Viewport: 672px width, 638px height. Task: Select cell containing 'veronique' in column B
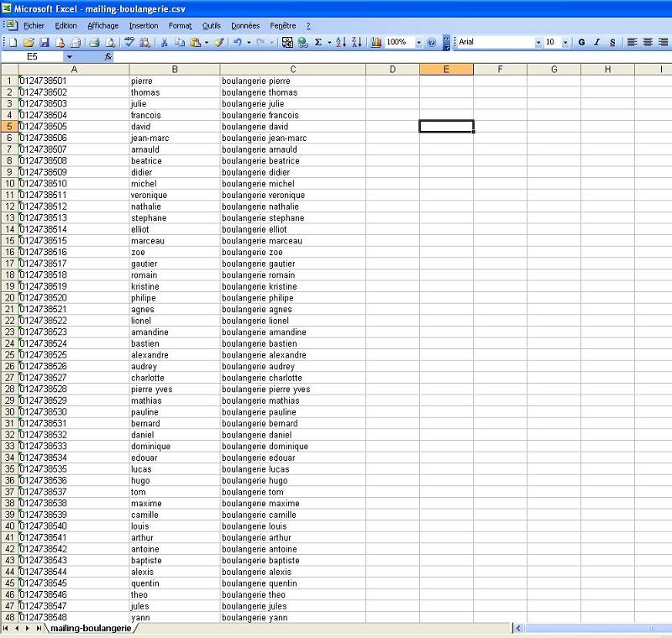click(175, 196)
